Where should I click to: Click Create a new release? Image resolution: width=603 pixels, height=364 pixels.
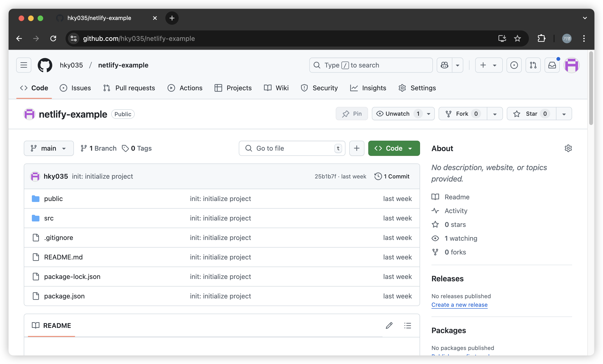(x=459, y=305)
